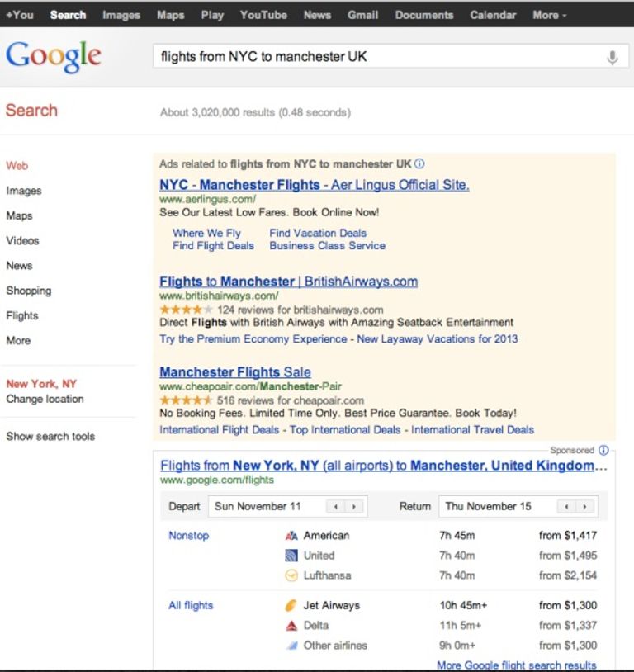Image resolution: width=634 pixels, height=672 pixels.
Task: Show search tools in sidebar
Action: pyautogui.click(x=50, y=436)
